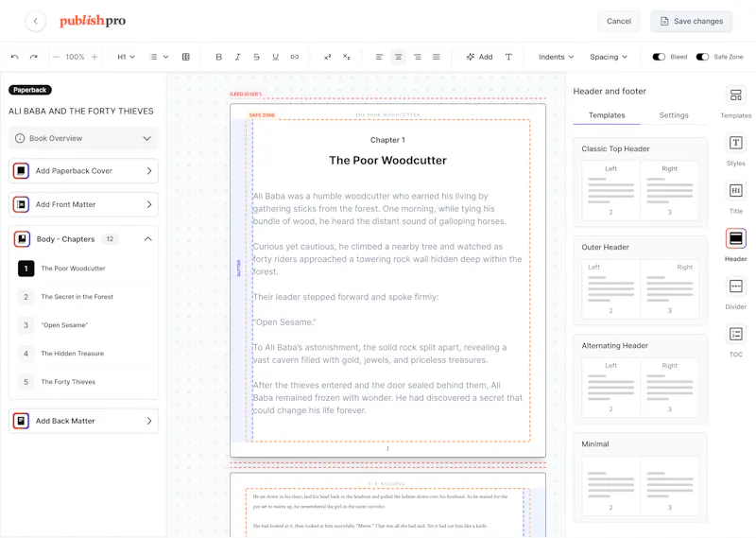Open the Templates sidebar panel

tap(736, 101)
